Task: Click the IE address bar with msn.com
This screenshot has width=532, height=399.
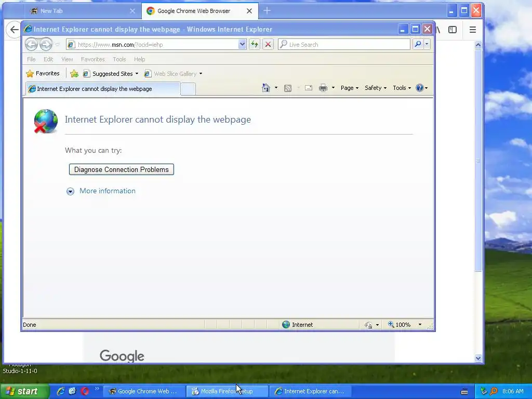Action: [153, 45]
